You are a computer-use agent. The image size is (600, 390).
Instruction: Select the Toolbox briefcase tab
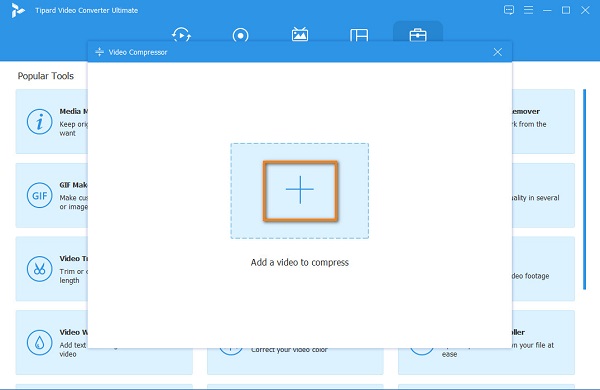click(x=418, y=35)
